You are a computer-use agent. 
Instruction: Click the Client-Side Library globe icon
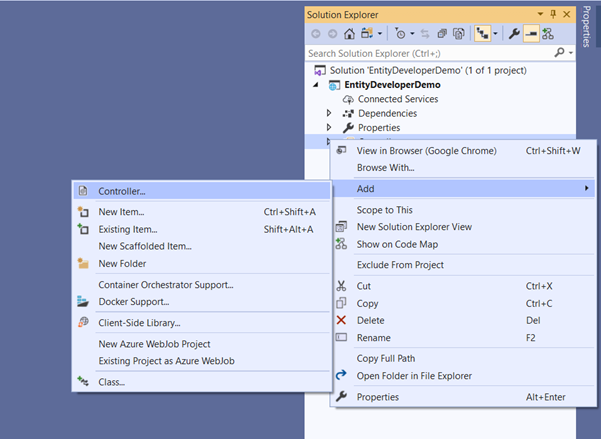83,322
